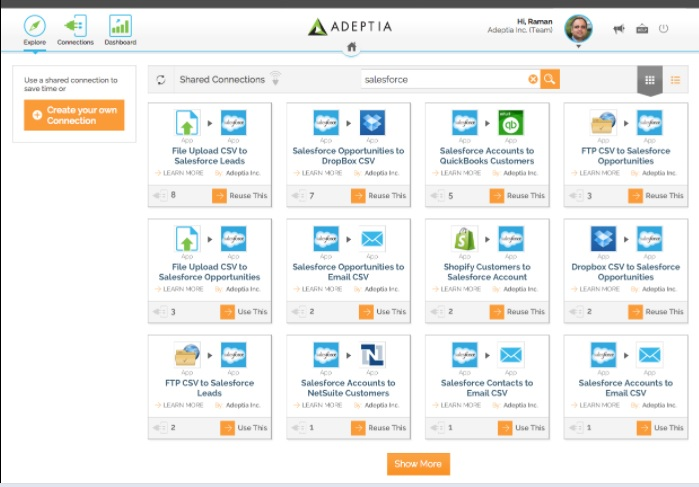Open the Dashboard chart icon
The height and width of the screenshot is (487, 699).
(120, 25)
